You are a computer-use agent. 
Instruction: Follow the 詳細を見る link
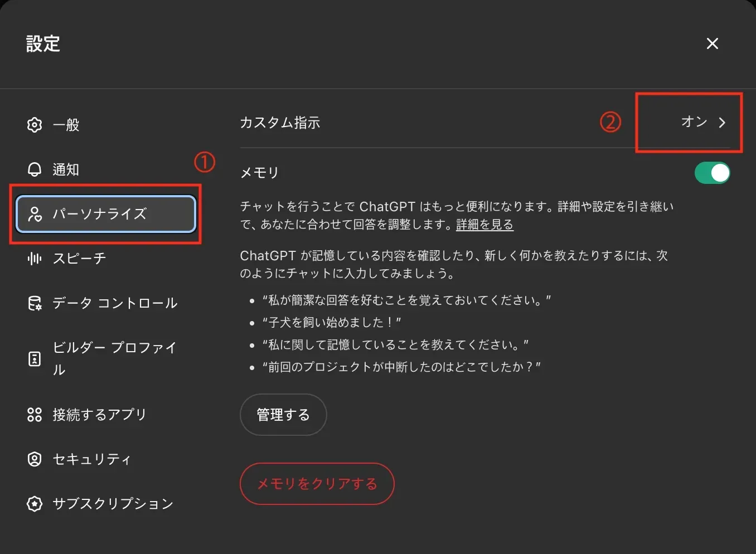(x=484, y=225)
